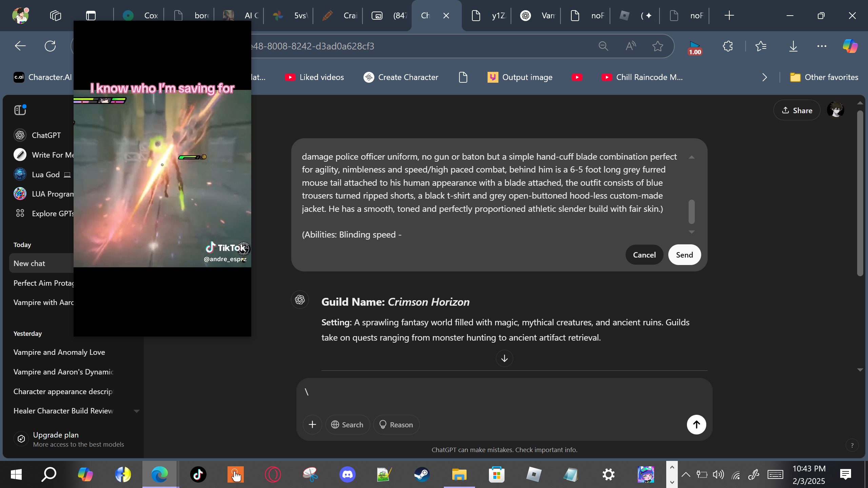Close the active ChatGPT tab
This screenshot has height=488, width=868.
tap(446, 16)
